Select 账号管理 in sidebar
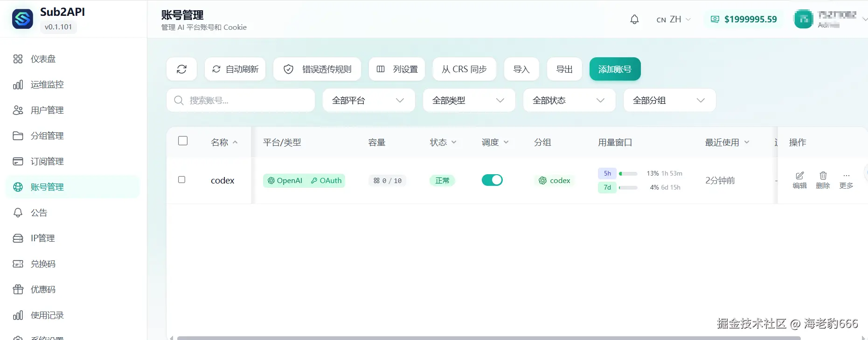This screenshot has width=868, height=340. (x=72, y=187)
